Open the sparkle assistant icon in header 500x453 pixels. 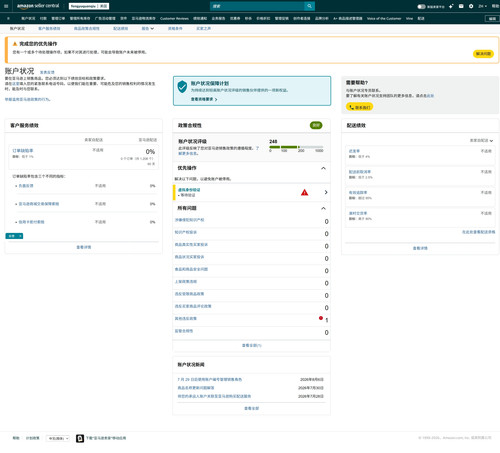pos(451,6)
